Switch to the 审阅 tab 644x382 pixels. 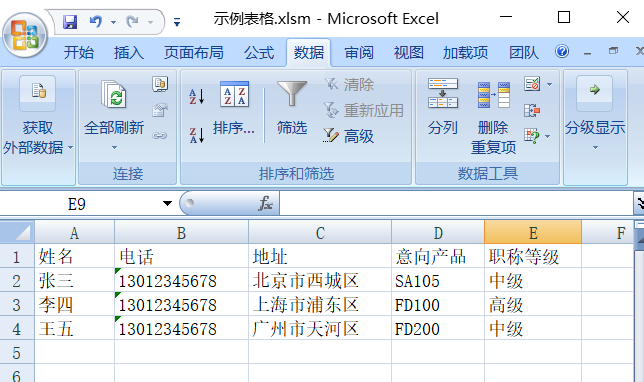pos(359,53)
